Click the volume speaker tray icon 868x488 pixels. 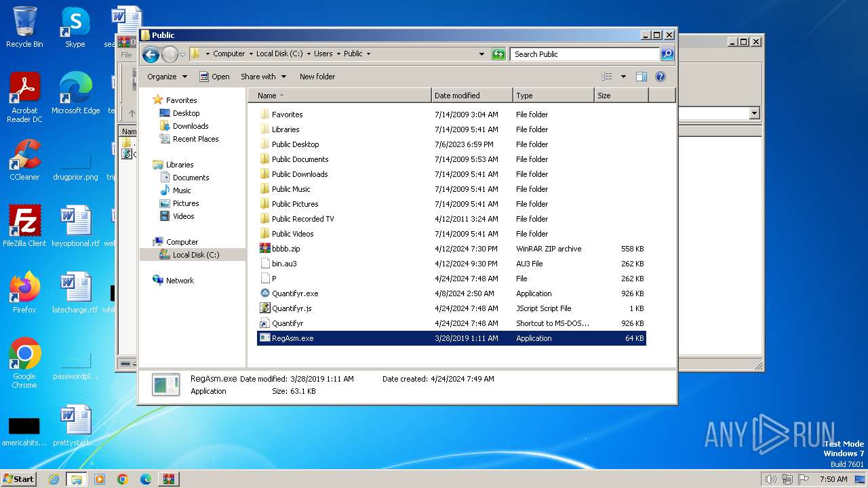pyautogui.click(x=770, y=479)
